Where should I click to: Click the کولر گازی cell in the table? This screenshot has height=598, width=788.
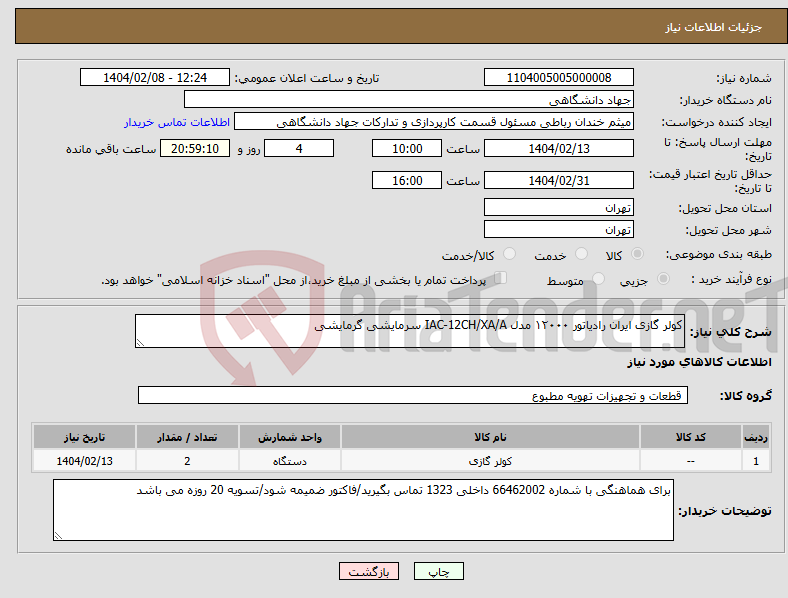[x=490, y=461]
